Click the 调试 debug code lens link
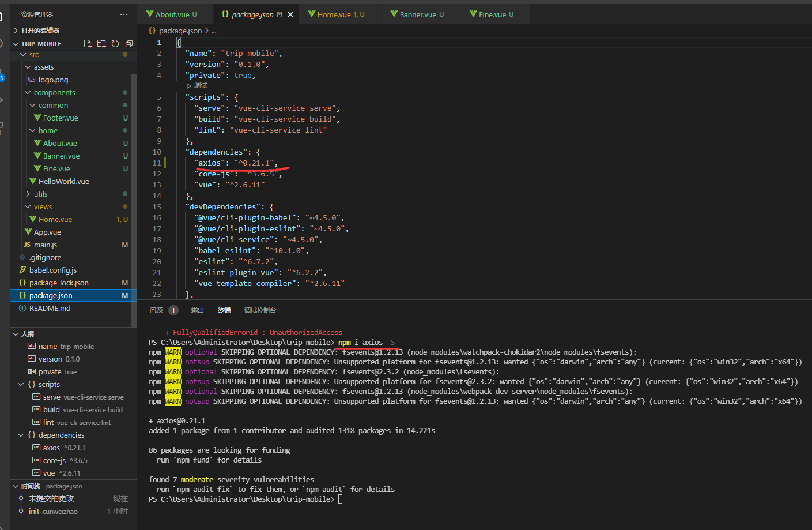Viewport: 812px width, 530px height. click(x=201, y=86)
